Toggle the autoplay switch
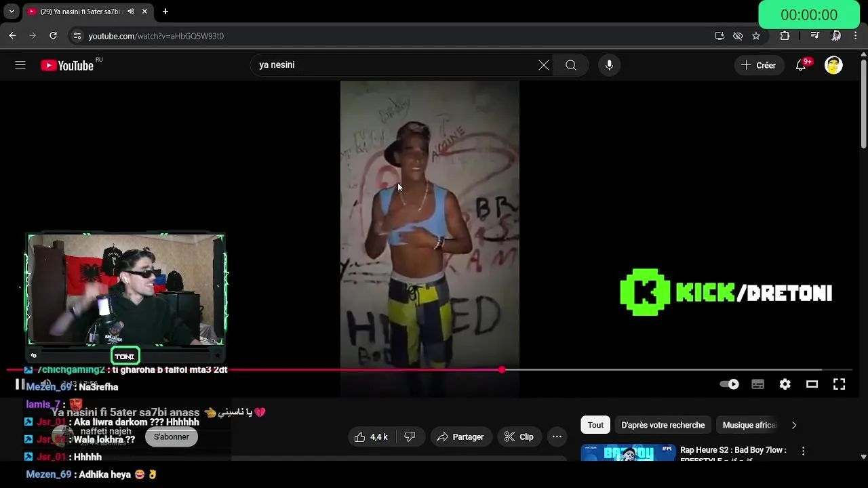The image size is (868, 488). point(730,384)
